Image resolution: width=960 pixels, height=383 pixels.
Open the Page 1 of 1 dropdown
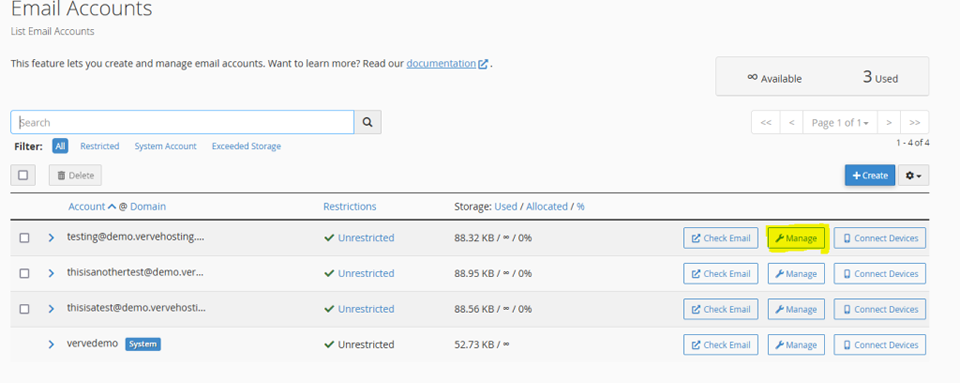pyautogui.click(x=840, y=122)
